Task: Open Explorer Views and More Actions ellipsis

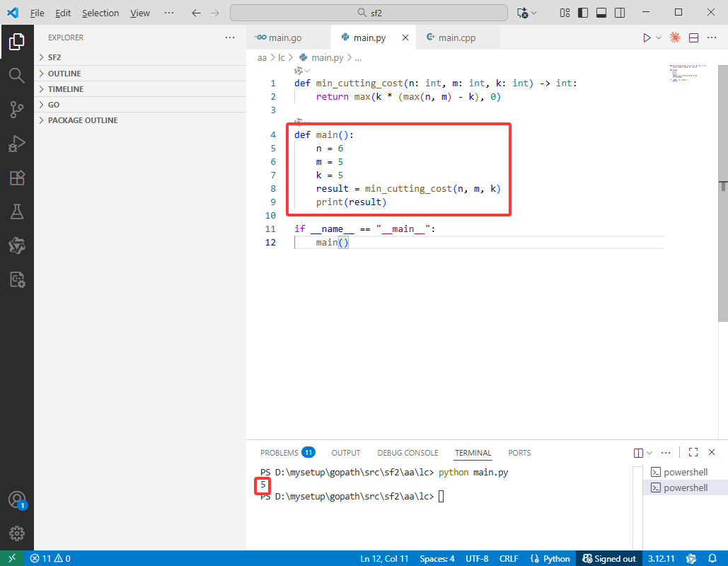Action: 230,37
